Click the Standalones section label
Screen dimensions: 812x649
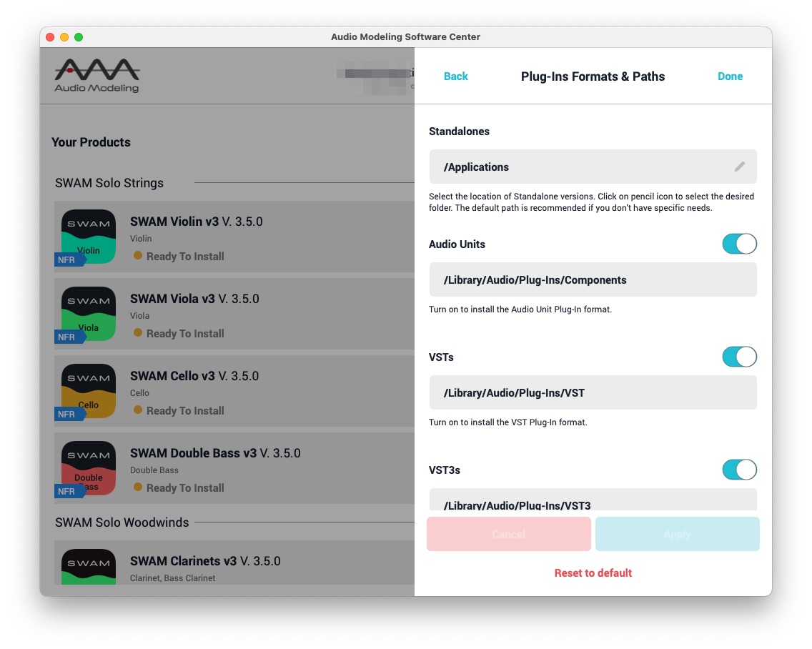(x=459, y=132)
